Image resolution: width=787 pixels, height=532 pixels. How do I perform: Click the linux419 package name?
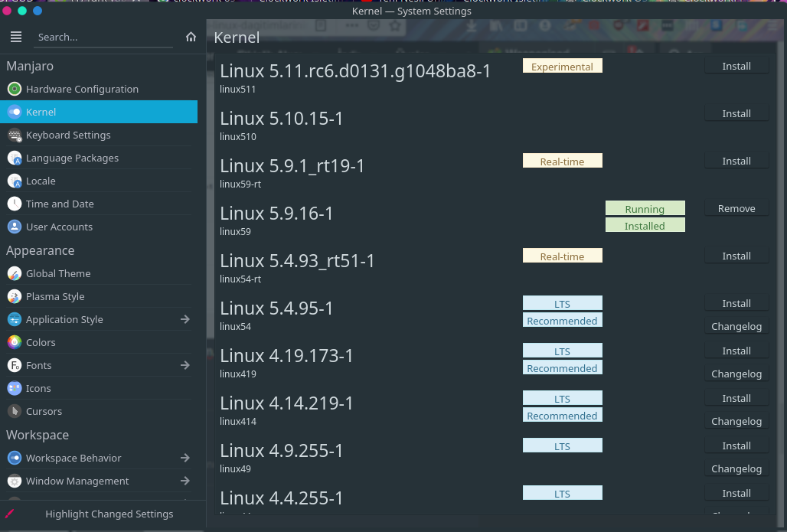(x=238, y=374)
